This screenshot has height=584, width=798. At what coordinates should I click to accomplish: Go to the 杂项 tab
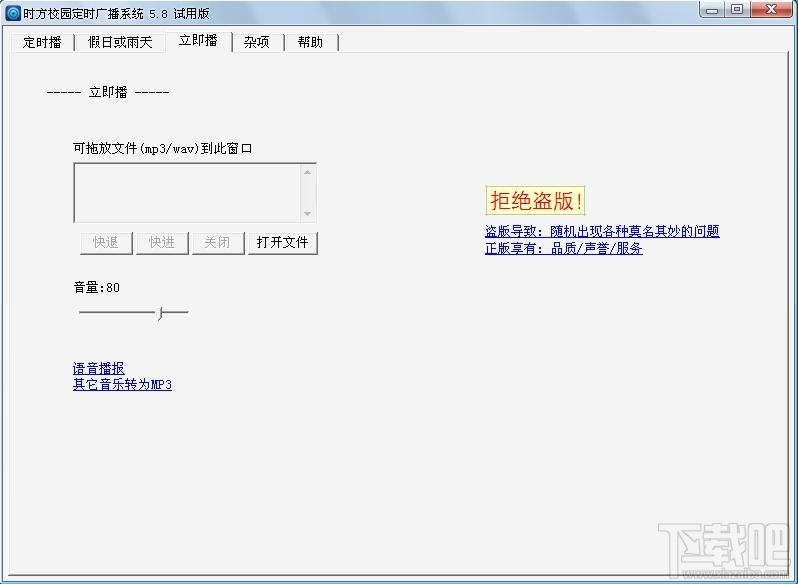[x=256, y=42]
